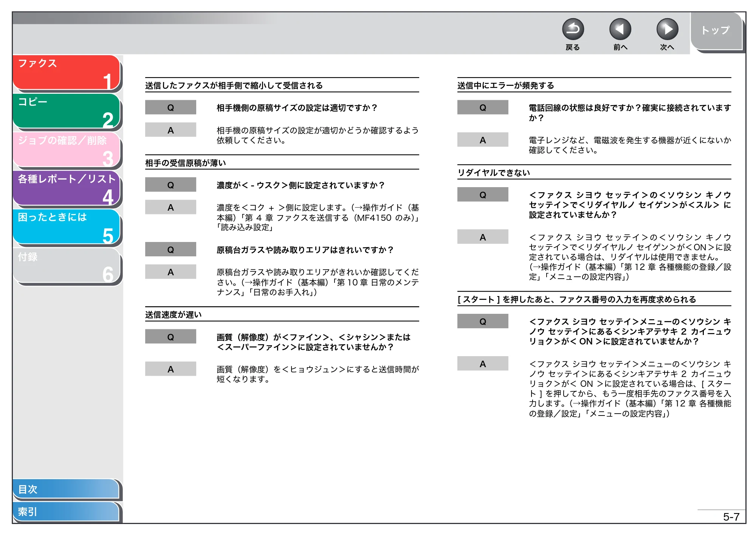Image resolution: width=756 pixels, height=535 pixels.
Task: Click heading 送信したファクスが相手側で縮小して受信される
Action: [234, 85]
